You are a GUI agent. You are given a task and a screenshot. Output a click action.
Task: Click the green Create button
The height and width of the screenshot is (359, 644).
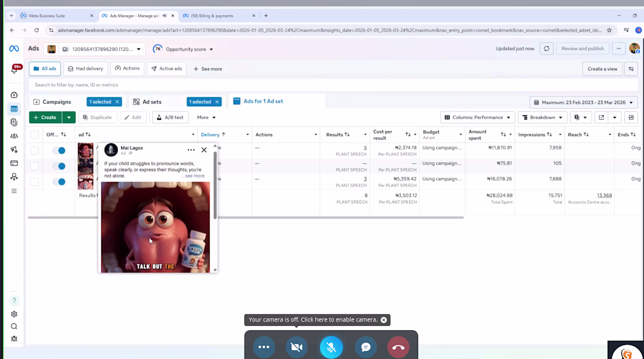point(45,118)
